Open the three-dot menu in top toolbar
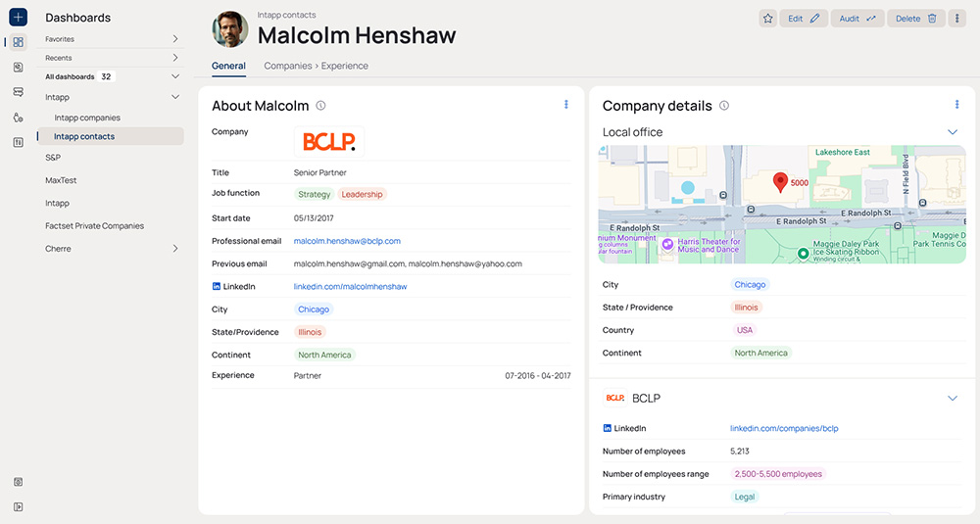Image resolution: width=980 pixels, height=524 pixels. [x=957, y=18]
